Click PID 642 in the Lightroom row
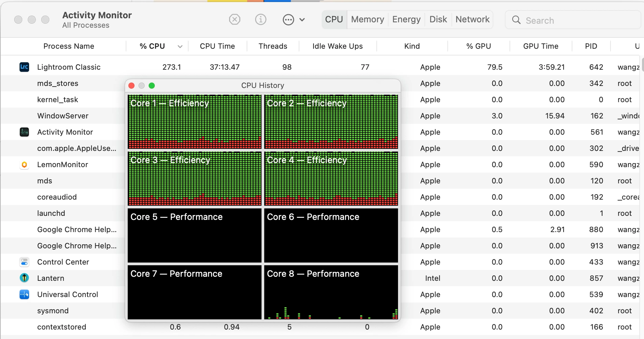The image size is (644, 339). click(596, 67)
